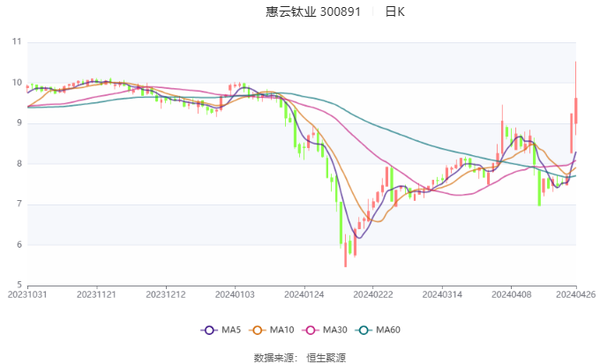Image resolution: width=600 pixels, height=364 pixels.
Task: Click the 日K label
Action: [394, 11]
